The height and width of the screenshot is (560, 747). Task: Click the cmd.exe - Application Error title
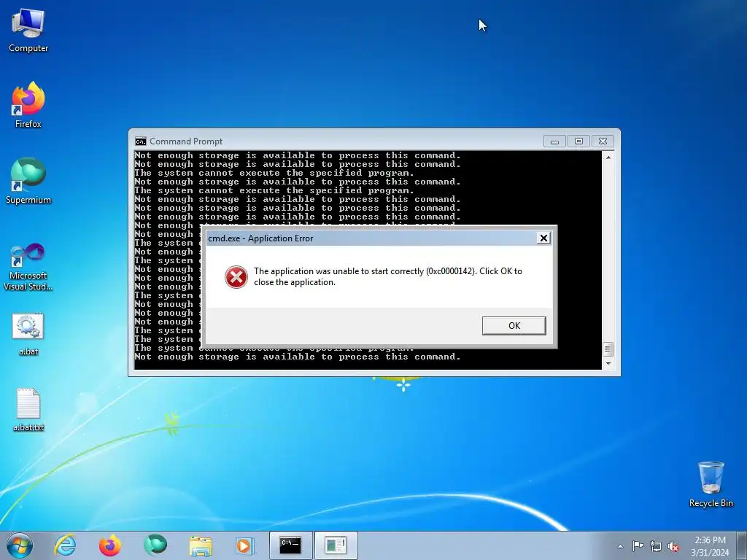pos(260,238)
